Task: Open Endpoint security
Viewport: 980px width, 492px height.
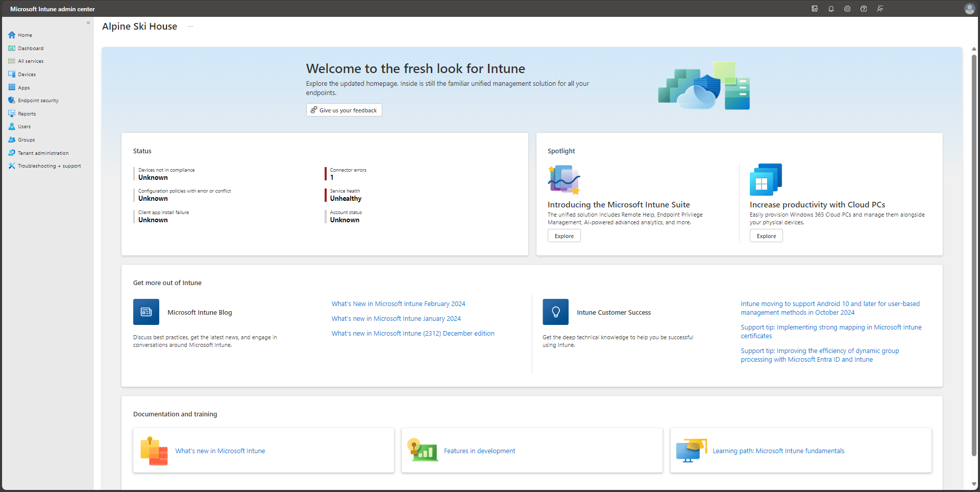Action: pyautogui.click(x=38, y=100)
